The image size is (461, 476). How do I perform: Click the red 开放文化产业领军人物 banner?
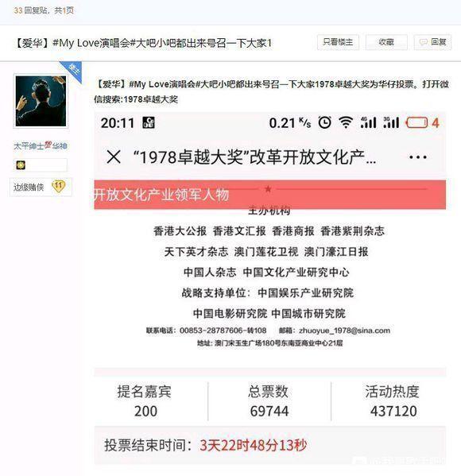(x=270, y=195)
